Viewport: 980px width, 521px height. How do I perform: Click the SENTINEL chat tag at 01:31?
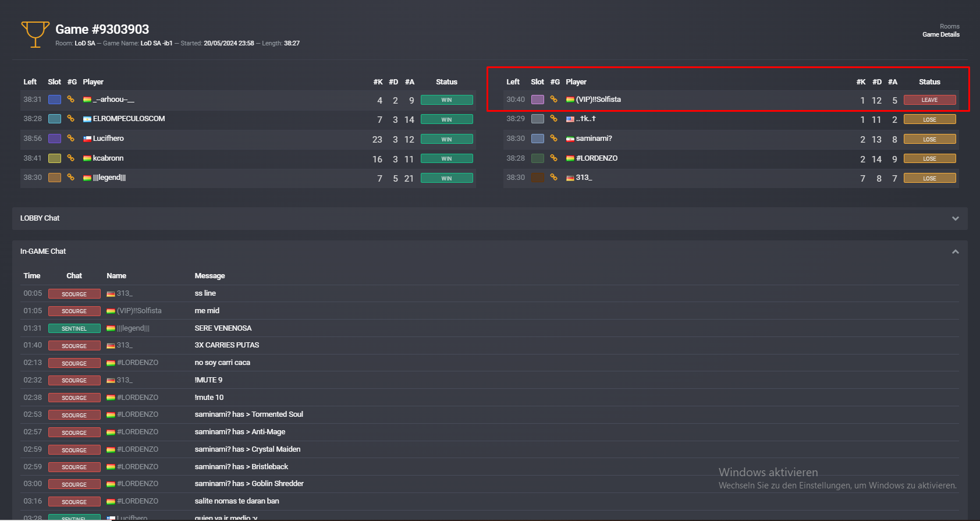74,328
